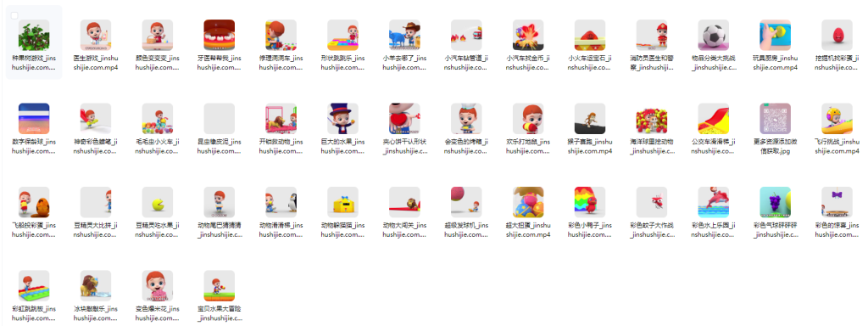The height and width of the screenshot is (326, 868).
Task: Select the rainbow duck video thumbnail
Action: [x=590, y=202]
